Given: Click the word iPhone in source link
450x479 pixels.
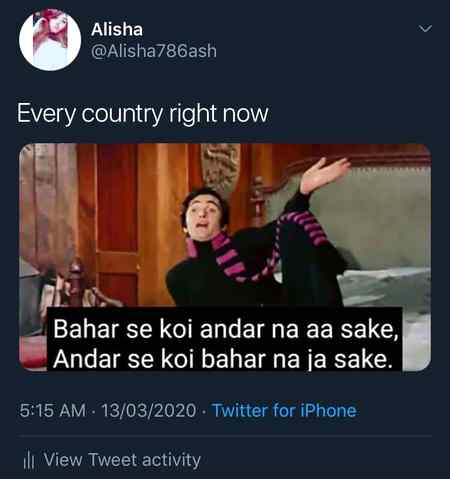Looking at the screenshot, I should pyautogui.click(x=329, y=410).
